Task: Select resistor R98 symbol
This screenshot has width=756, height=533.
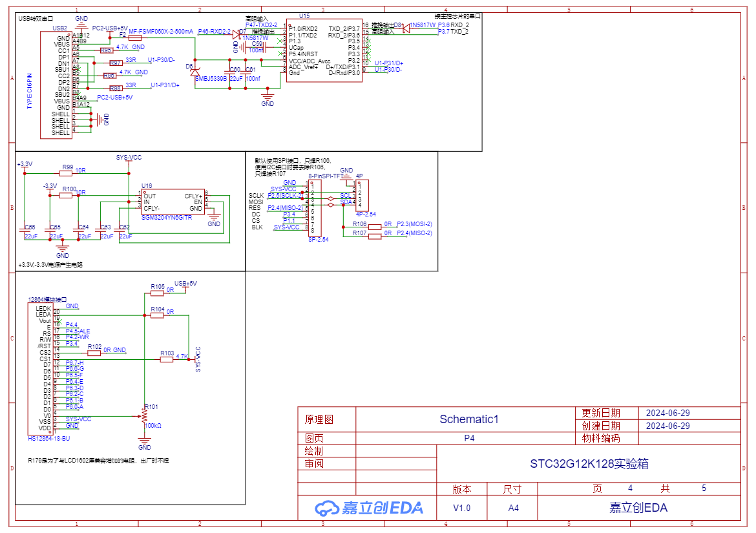Action: tap(116, 89)
